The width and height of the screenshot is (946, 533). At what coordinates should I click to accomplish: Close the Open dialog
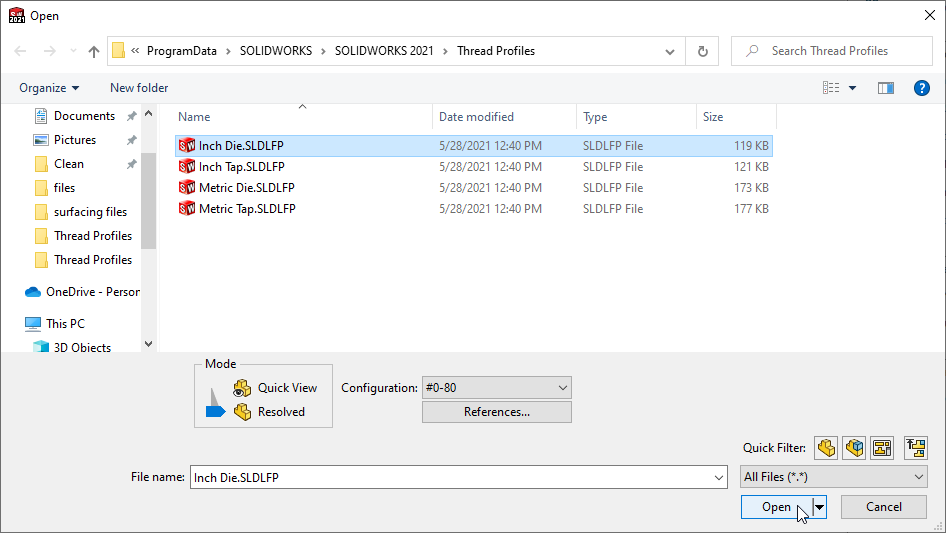click(930, 16)
